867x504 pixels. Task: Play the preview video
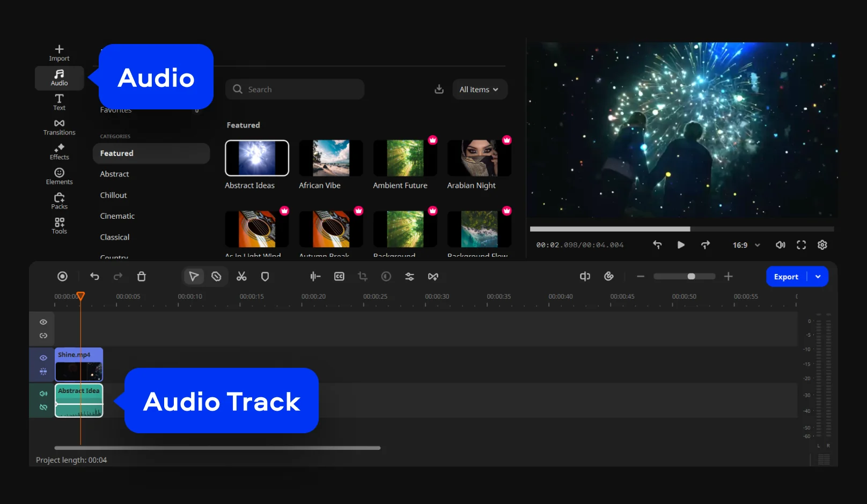(x=681, y=245)
